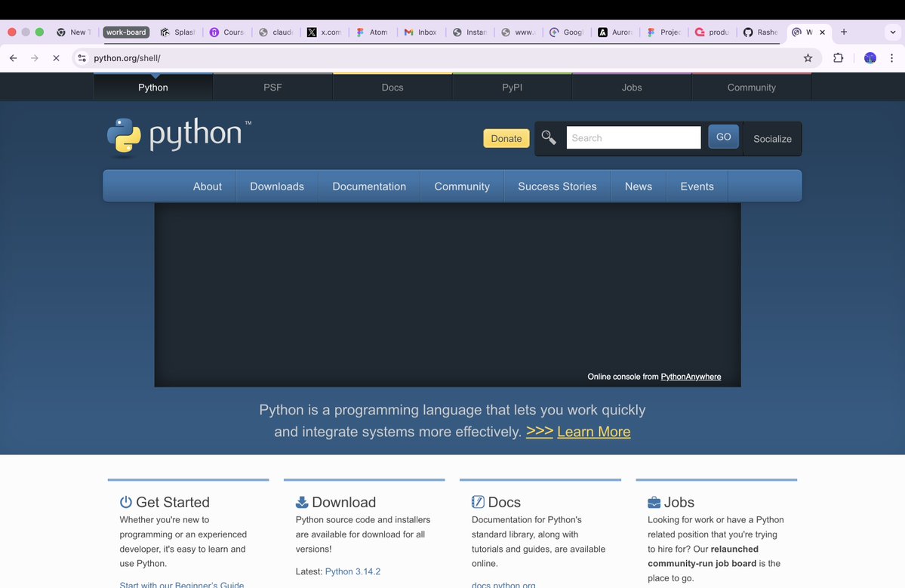The width and height of the screenshot is (905, 588).
Task: Open the About menu
Action: 208,186
